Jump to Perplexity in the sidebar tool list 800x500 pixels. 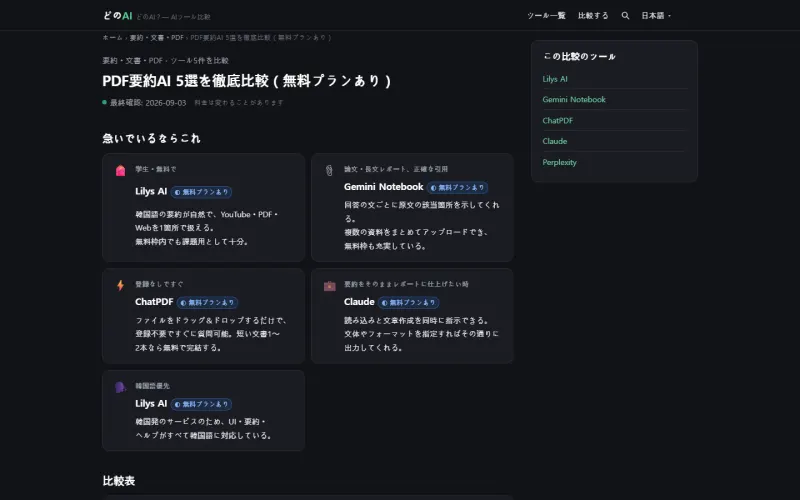pyautogui.click(x=559, y=162)
